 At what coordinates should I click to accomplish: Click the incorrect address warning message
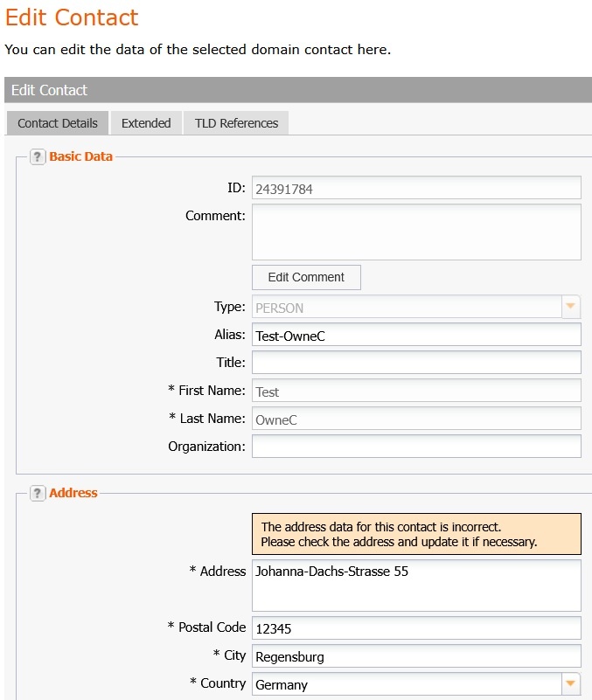416,534
